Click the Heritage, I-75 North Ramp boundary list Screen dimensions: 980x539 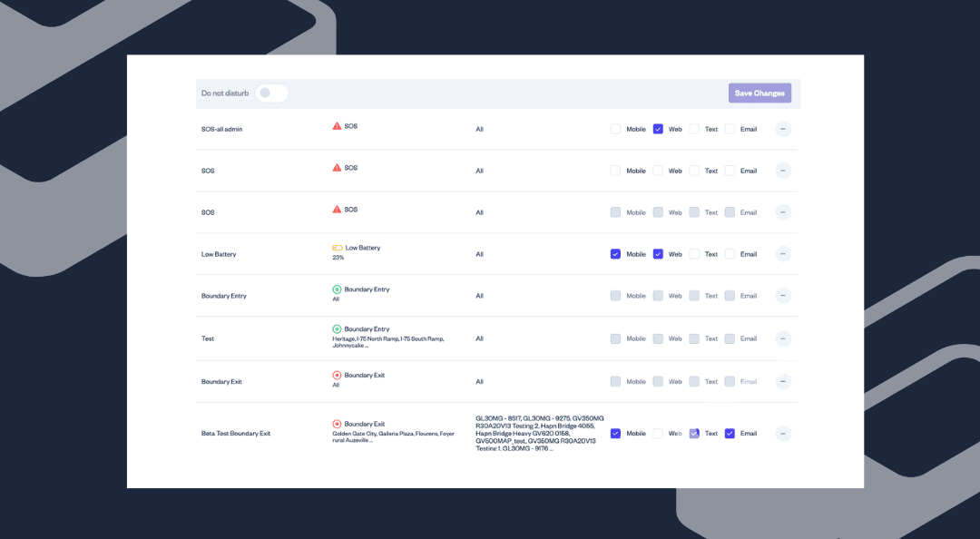click(x=387, y=342)
